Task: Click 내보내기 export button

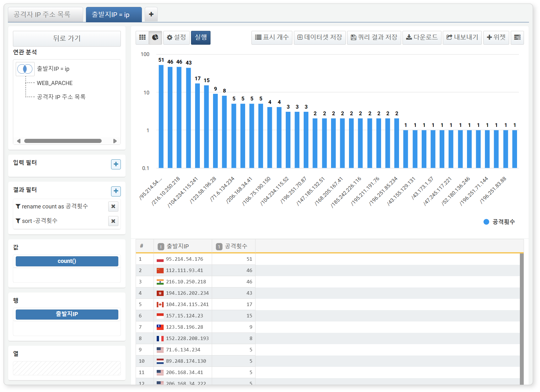Action: pos(462,37)
